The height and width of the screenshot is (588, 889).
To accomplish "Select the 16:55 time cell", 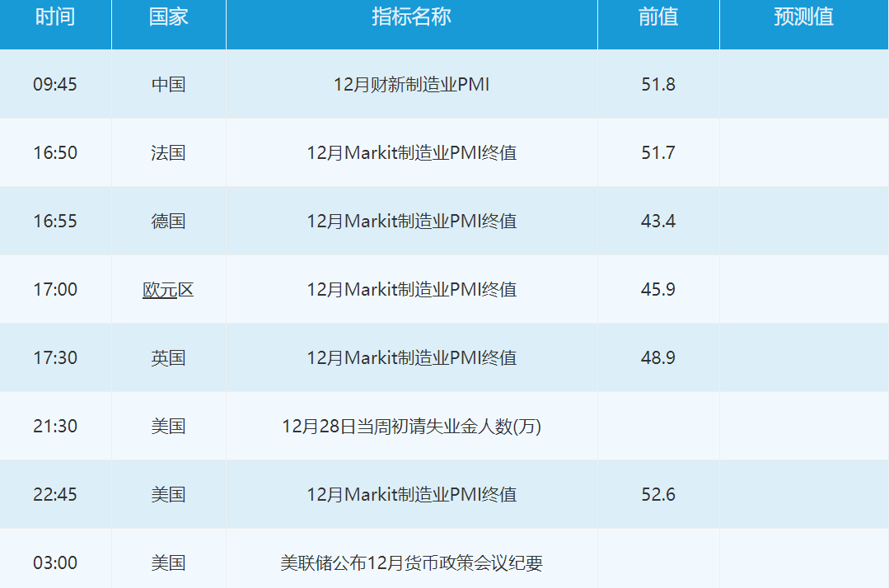I will 55,221.
